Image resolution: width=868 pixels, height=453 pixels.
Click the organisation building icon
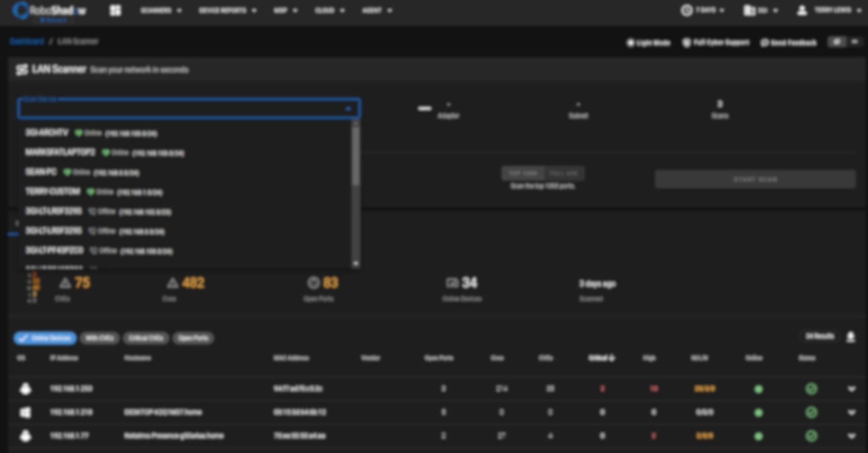pos(749,10)
